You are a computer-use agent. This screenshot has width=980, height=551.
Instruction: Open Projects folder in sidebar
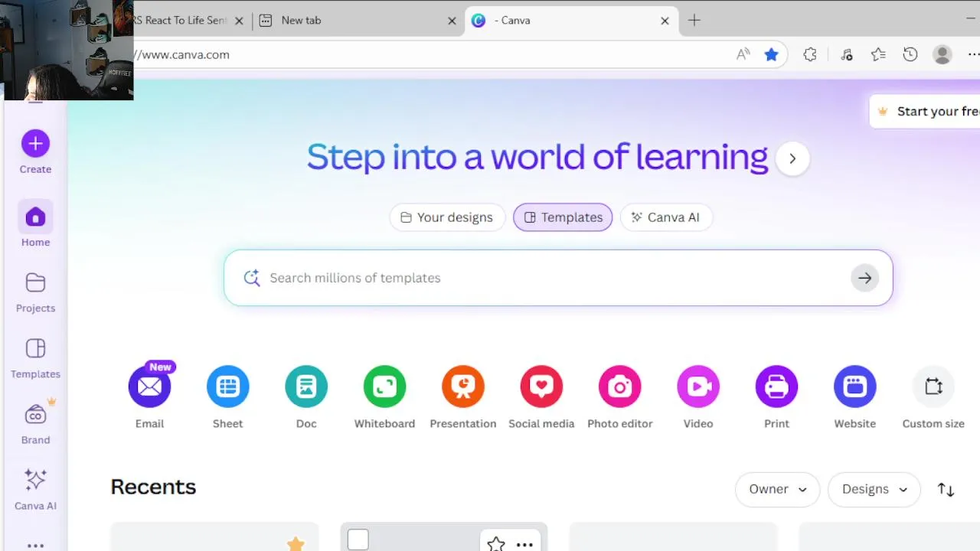[x=35, y=292]
